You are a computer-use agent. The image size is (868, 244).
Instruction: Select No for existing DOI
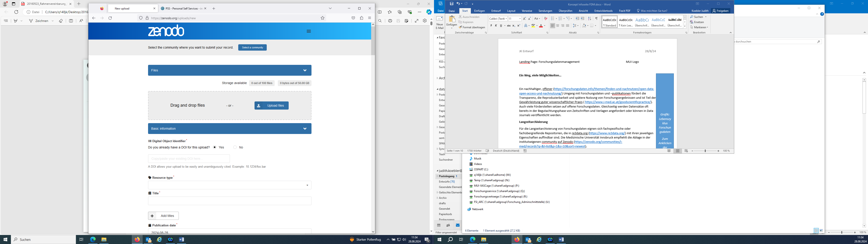(x=235, y=147)
